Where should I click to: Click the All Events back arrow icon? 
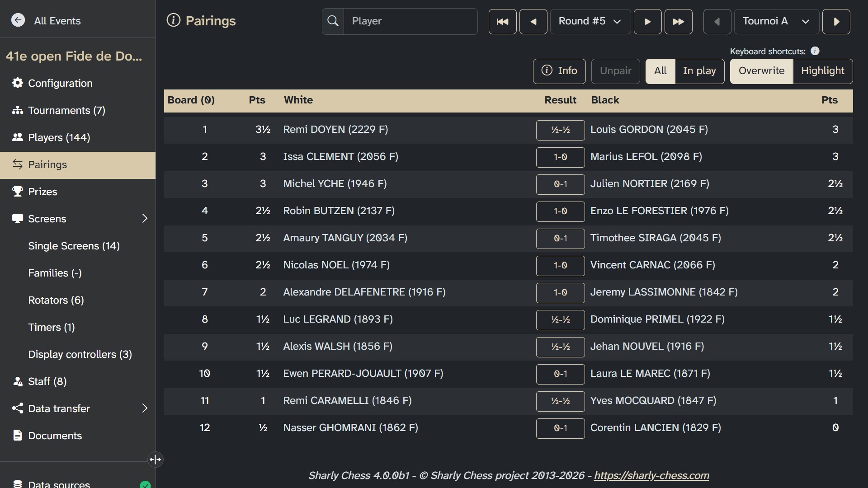point(18,20)
